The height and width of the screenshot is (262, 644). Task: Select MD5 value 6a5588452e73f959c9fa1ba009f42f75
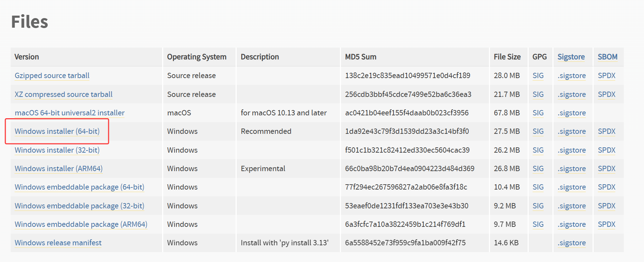point(405,243)
